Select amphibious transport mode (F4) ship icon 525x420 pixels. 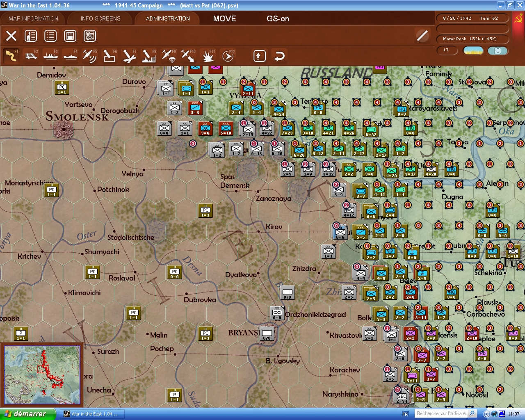click(x=71, y=56)
